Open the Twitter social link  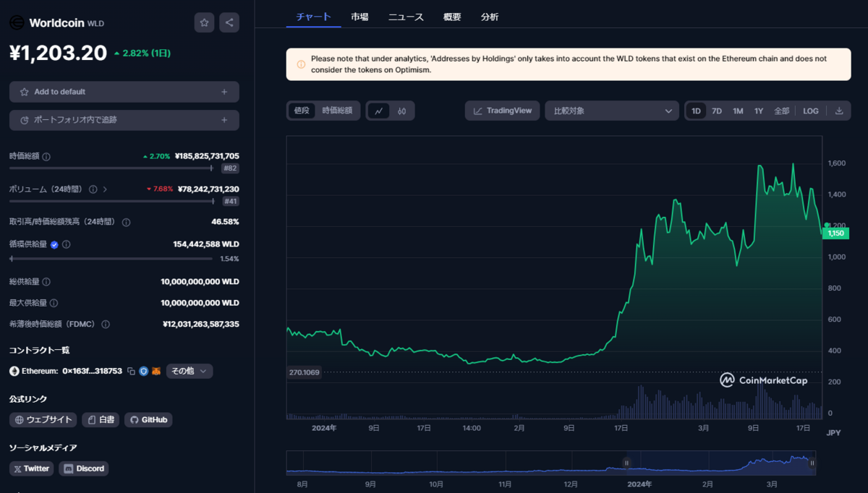coord(32,468)
